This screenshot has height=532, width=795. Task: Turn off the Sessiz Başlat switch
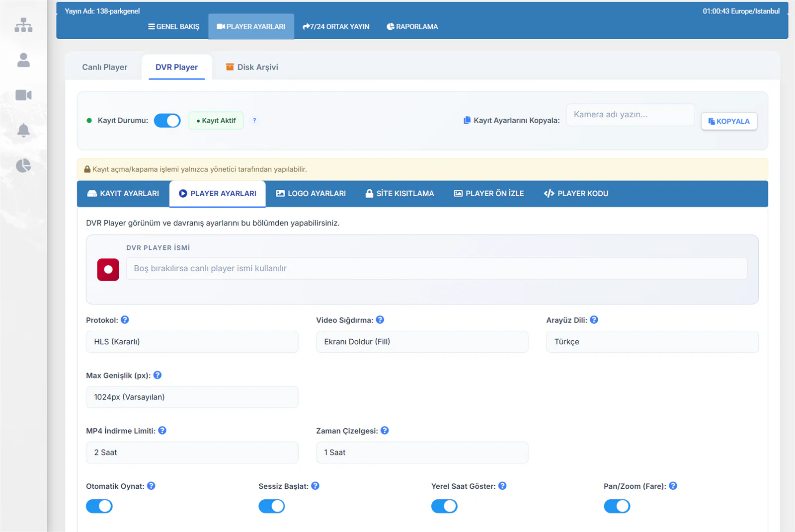click(272, 506)
